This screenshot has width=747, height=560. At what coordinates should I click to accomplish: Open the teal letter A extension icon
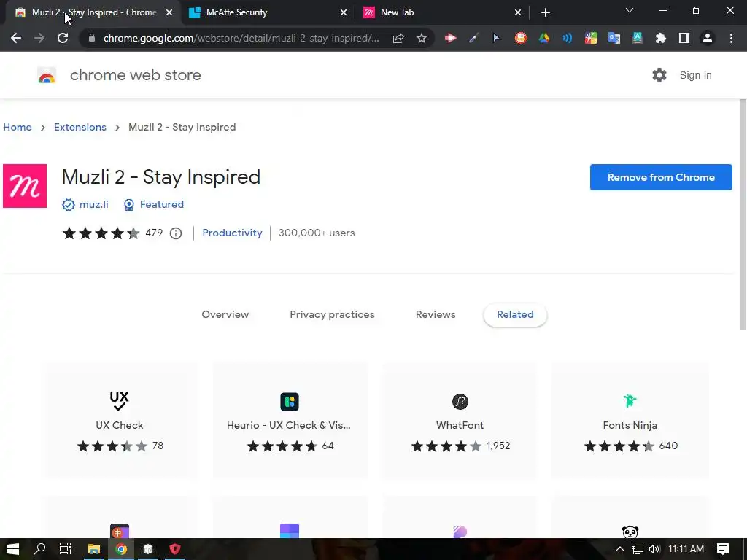tap(638, 38)
